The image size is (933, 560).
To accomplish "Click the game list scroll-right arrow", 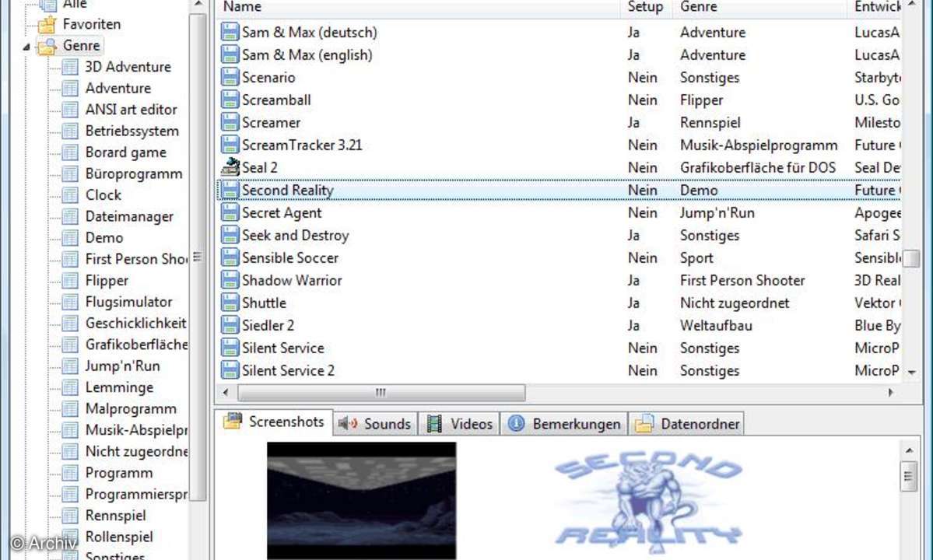I will [891, 392].
